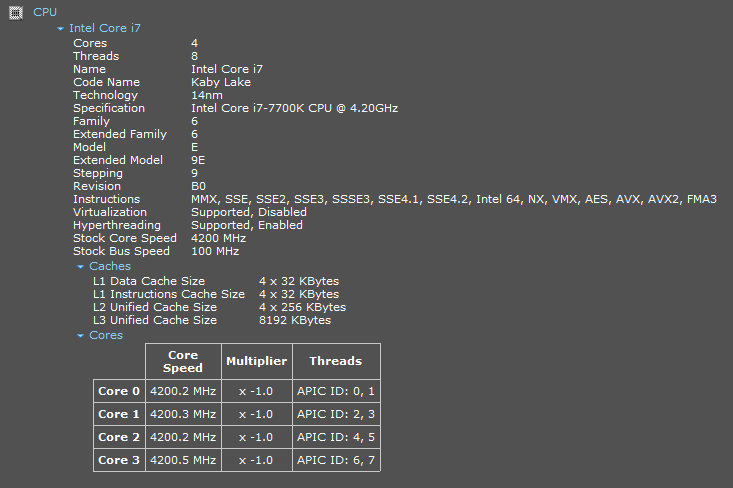Click the Intel Core i7 tree label
The image size is (733, 488).
(x=105, y=29)
